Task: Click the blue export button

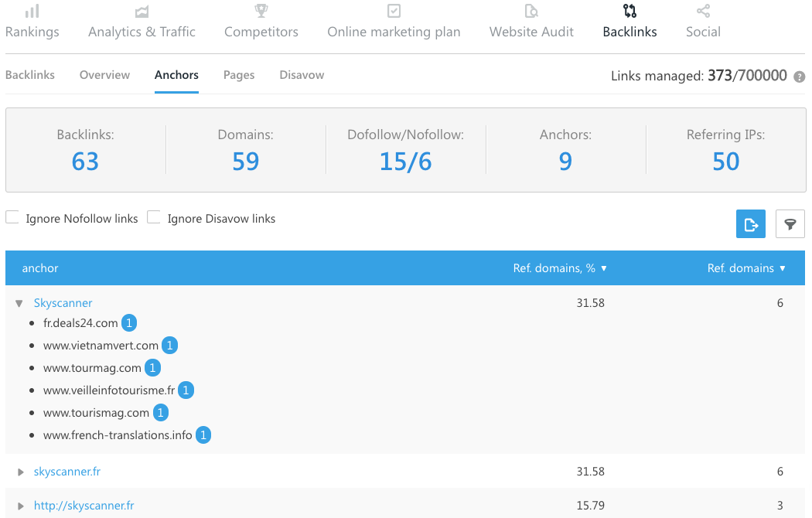Action: [751, 224]
